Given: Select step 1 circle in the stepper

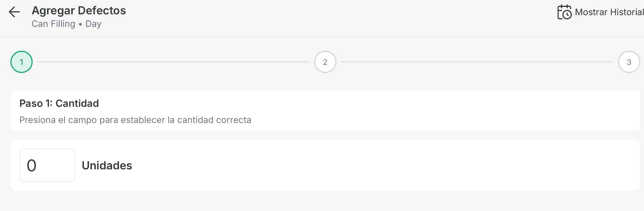Looking at the screenshot, I should [22, 62].
